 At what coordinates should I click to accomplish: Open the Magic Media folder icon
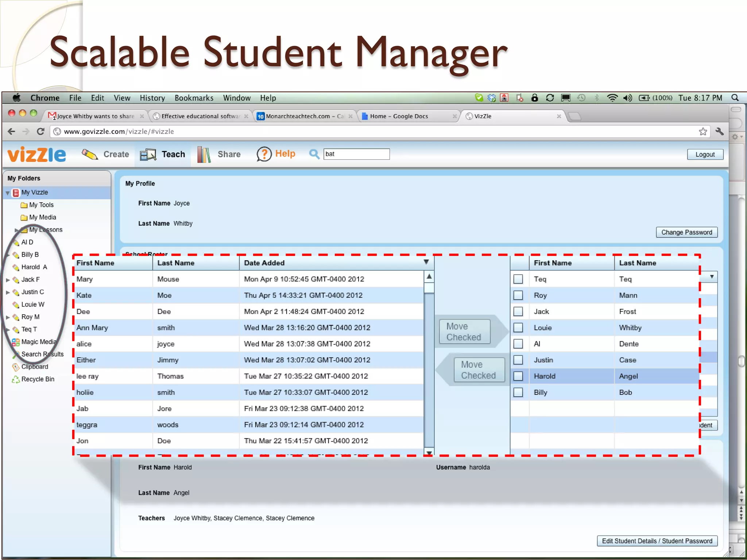point(16,342)
